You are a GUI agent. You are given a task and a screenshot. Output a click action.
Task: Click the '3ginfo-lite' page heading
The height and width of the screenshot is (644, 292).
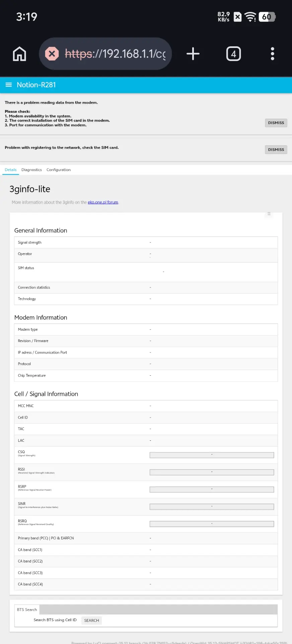[30, 189]
